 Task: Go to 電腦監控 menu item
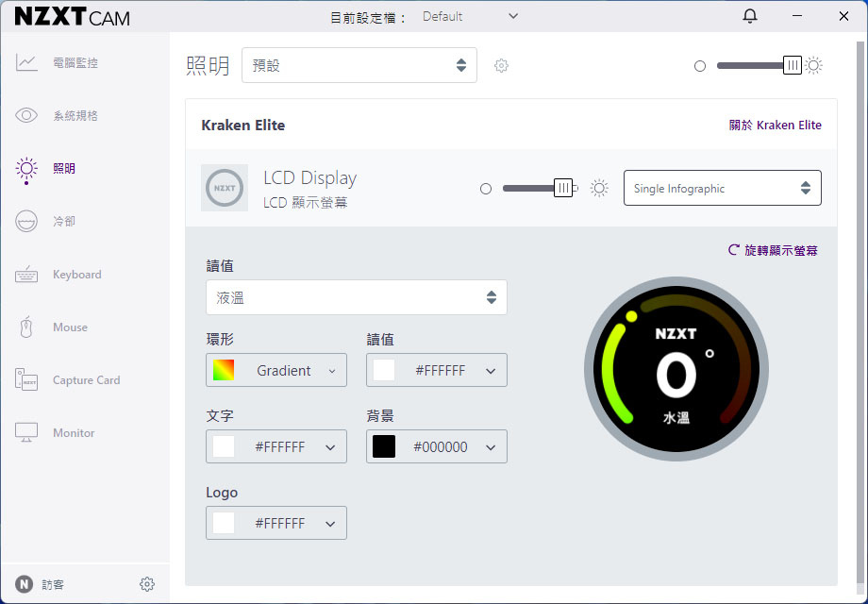tap(75, 62)
